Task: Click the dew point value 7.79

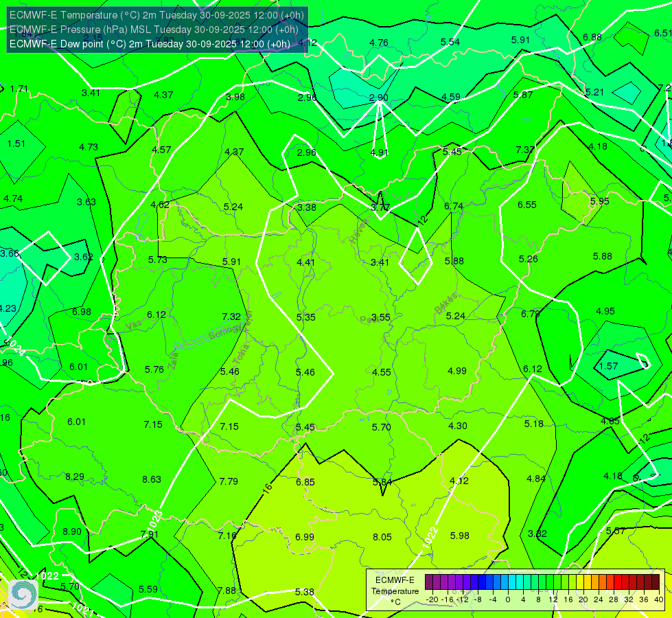Action: click(229, 481)
